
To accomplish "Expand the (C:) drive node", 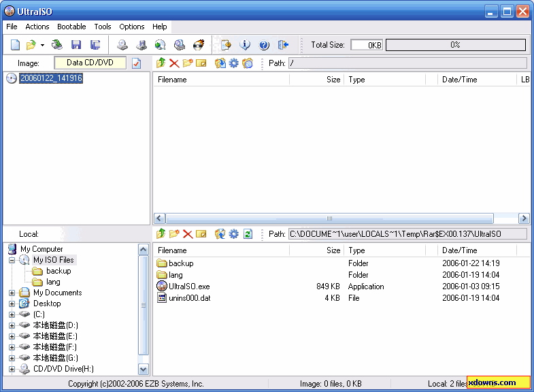I will (x=12, y=314).
